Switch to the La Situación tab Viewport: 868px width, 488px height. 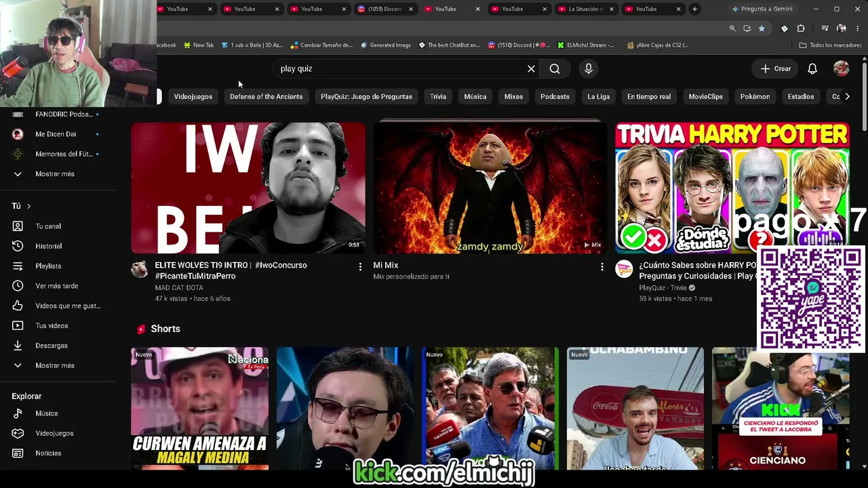tap(585, 9)
